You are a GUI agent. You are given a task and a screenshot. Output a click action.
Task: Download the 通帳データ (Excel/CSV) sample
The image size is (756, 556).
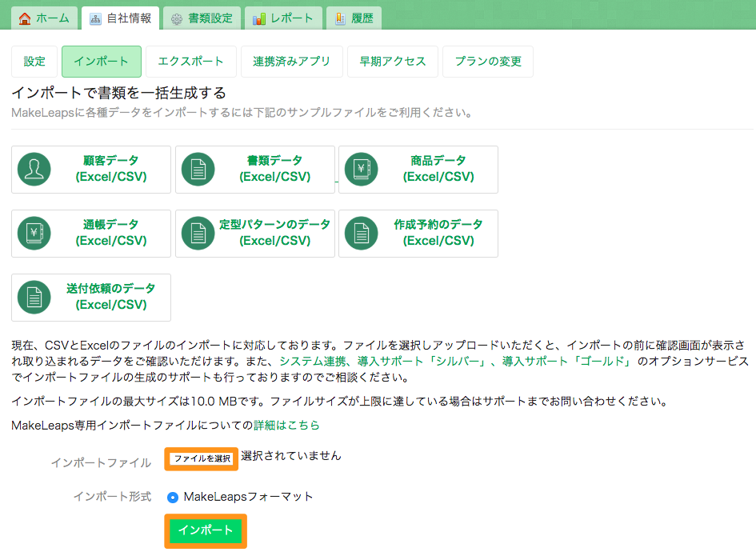pos(91,234)
